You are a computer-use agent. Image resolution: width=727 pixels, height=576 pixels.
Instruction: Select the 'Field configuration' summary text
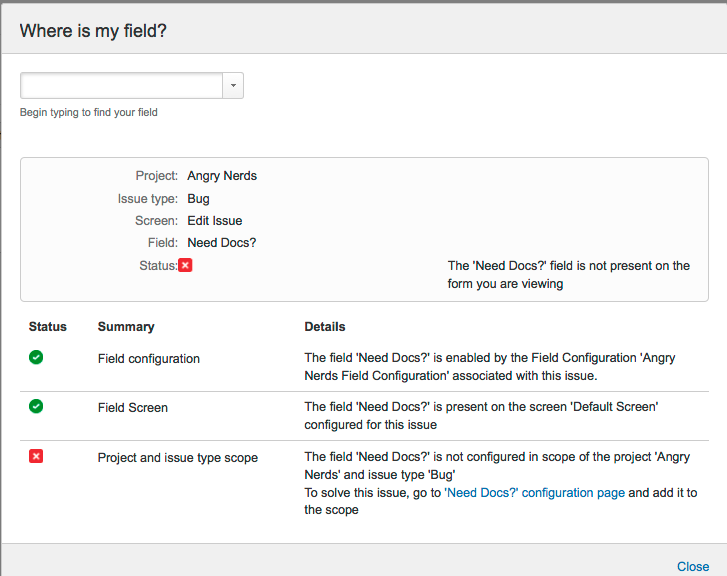pos(149,358)
